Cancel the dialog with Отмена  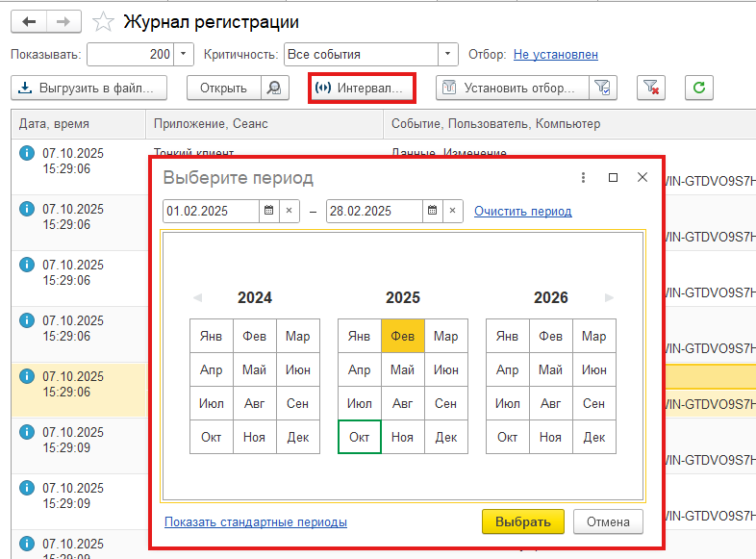[608, 521]
